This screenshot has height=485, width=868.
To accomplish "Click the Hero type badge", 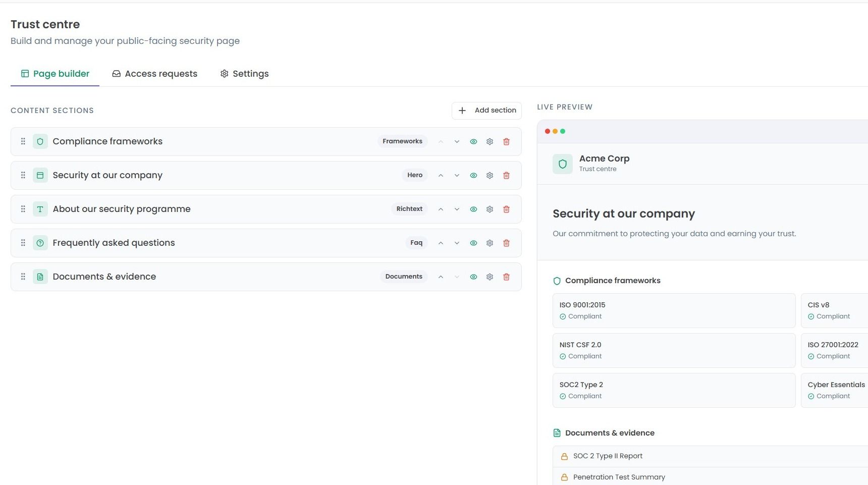I will [415, 175].
